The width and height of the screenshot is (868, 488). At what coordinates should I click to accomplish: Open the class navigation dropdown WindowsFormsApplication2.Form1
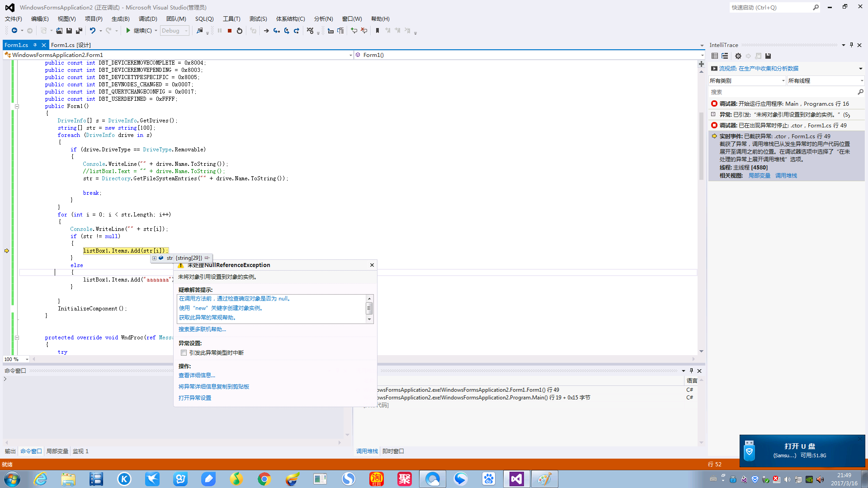[178, 55]
